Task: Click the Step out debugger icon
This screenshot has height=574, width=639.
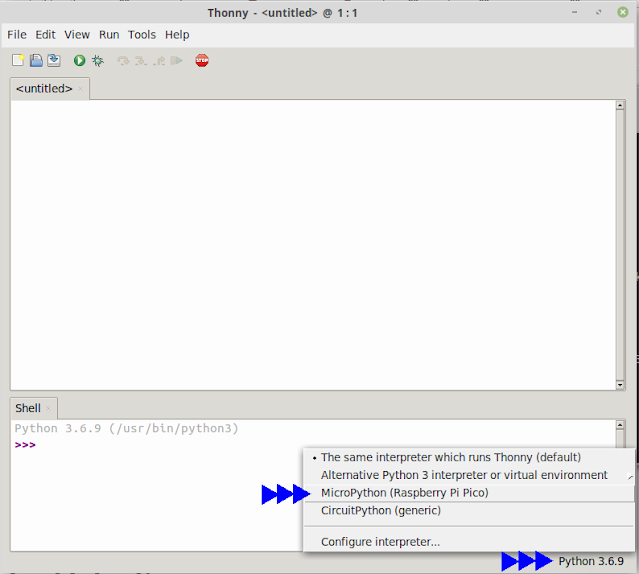Action: (x=159, y=61)
